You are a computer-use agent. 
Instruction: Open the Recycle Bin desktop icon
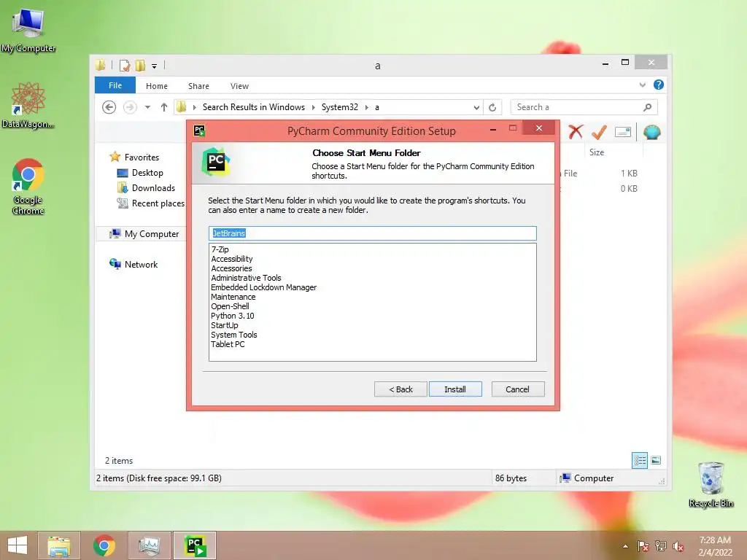tap(711, 485)
